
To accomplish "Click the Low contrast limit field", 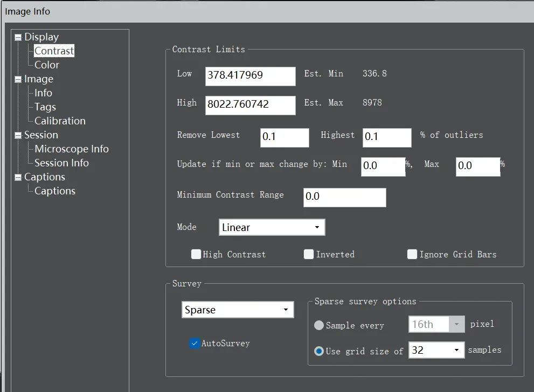I will (x=250, y=75).
